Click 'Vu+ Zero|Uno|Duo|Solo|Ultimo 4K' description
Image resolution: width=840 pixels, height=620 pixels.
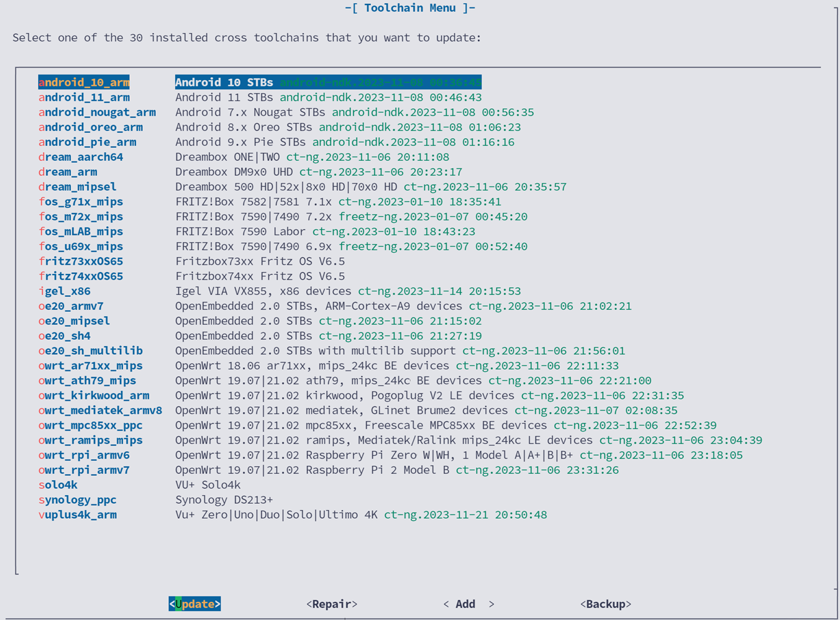tap(276, 514)
